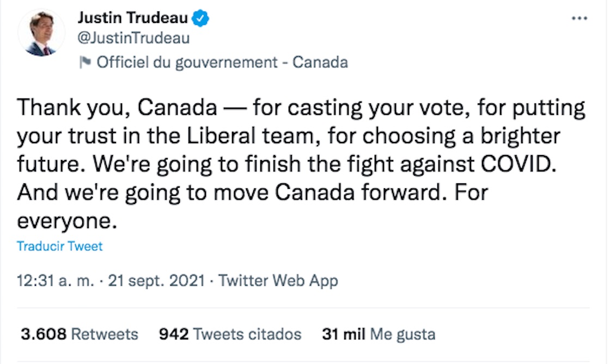Show the 942 Tweets citados
Screen dimensions: 610x364
(x=230, y=334)
